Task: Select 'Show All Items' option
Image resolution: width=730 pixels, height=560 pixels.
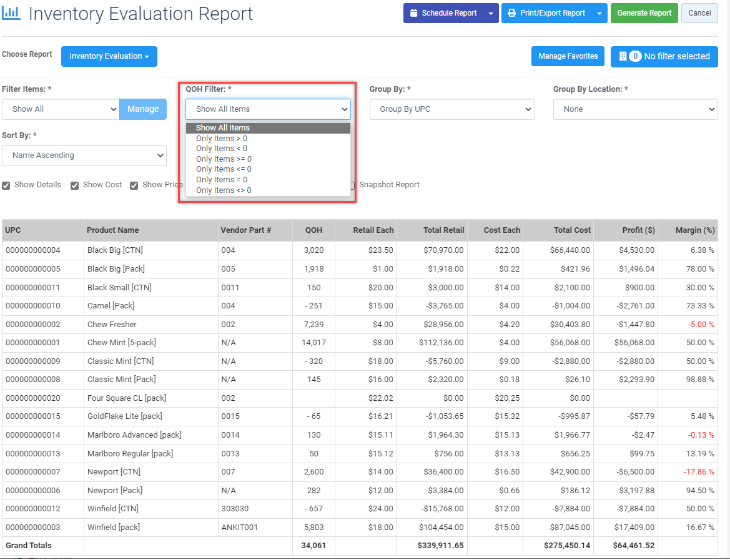Action: click(x=268, y=128)
